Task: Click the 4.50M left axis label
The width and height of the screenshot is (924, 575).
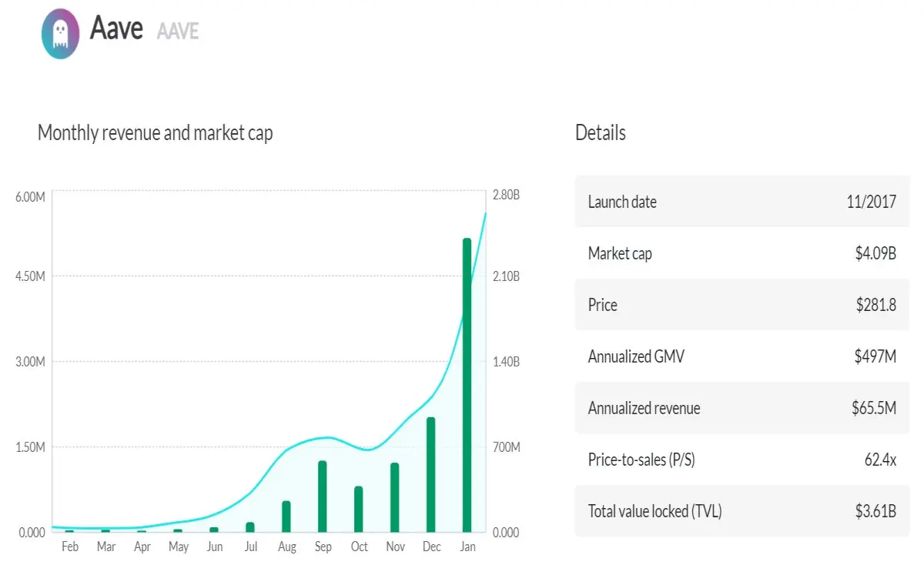Action: coord(30,276)
